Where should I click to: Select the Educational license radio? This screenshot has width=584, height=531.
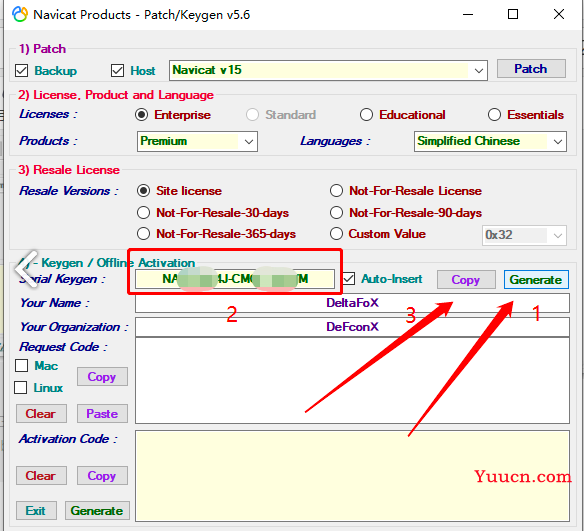[366, 115]
